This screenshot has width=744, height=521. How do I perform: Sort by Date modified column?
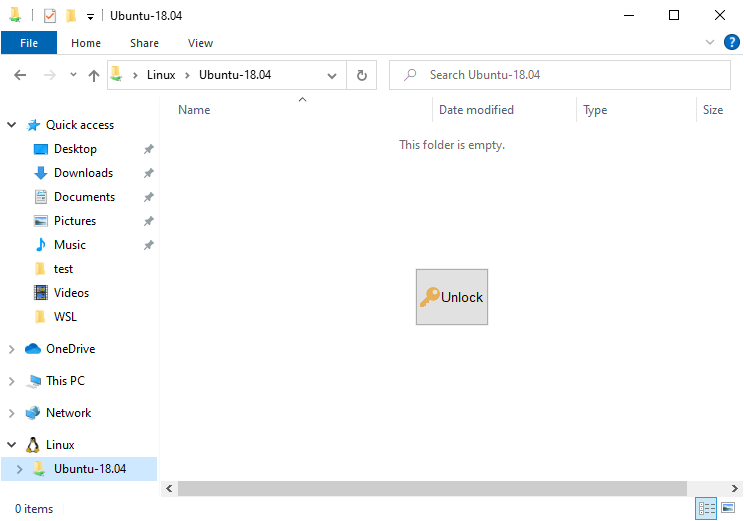[x=476, y=110]
